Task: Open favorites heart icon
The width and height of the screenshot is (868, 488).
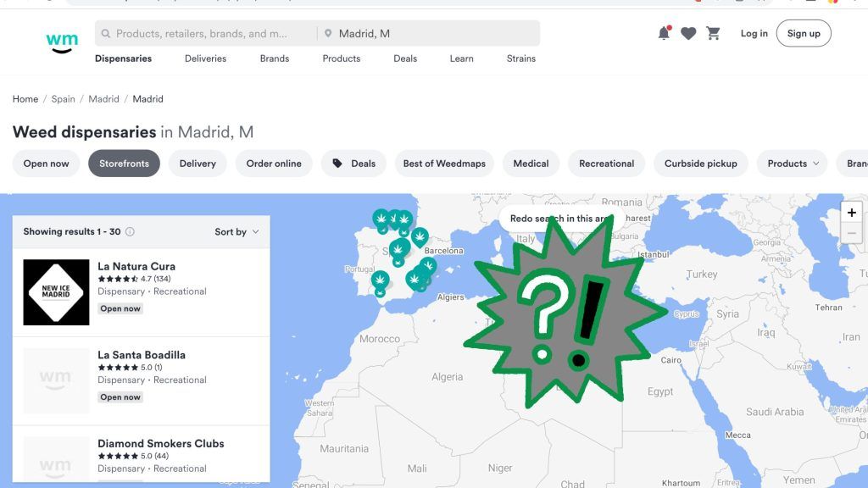Action: 688,34
